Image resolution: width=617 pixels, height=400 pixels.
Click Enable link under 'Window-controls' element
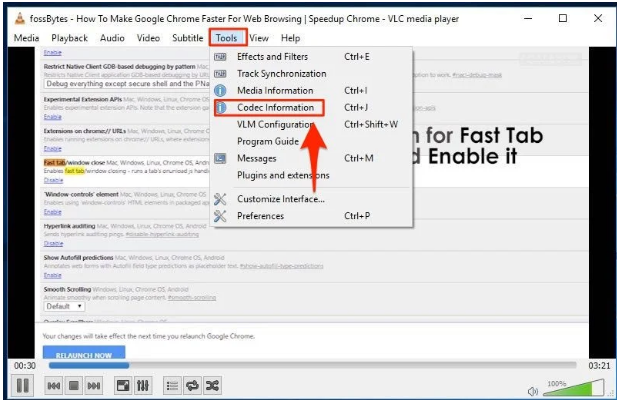(53, 212)
